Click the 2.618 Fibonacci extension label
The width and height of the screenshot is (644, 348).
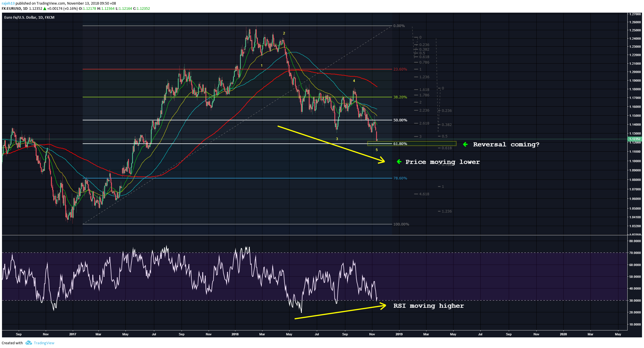(x=424, y=123)
